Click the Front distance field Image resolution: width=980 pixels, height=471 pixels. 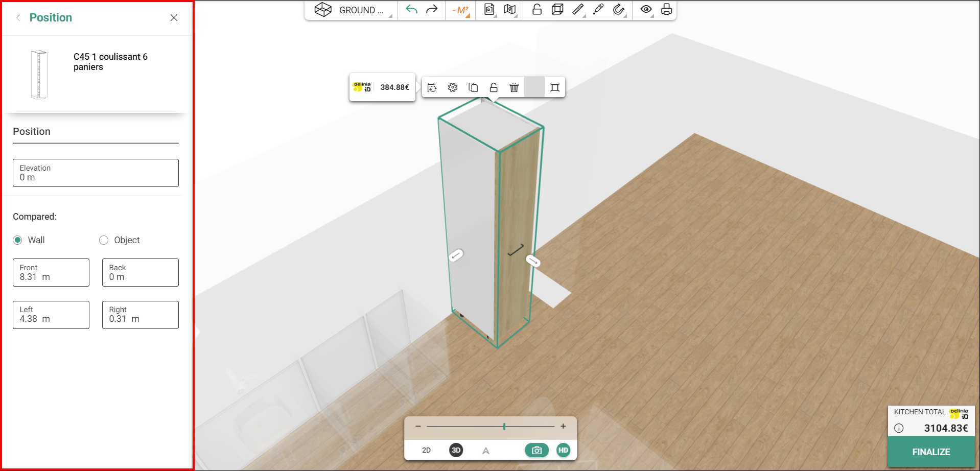tap(51, 272)
